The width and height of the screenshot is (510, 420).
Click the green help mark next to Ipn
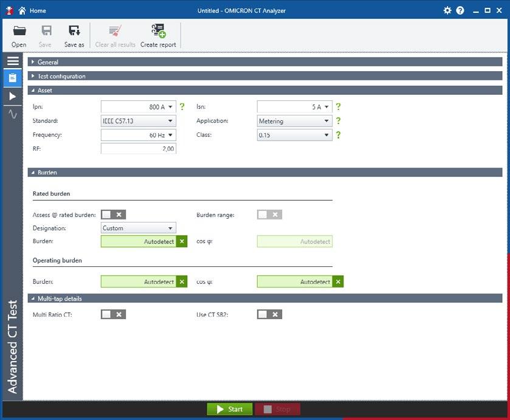click(182, 106)
